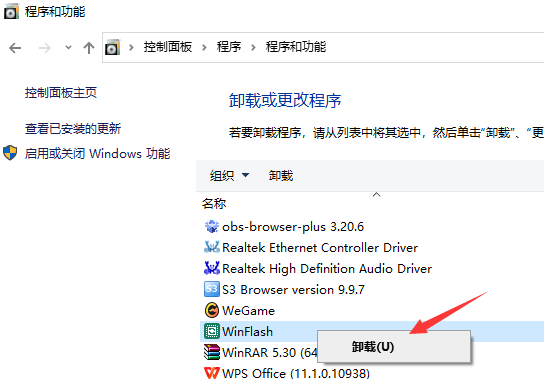The width and height of the screenshot is (544, 379).
Task: Click 卸载 button in the toolbar
Action: click(281, 176)
